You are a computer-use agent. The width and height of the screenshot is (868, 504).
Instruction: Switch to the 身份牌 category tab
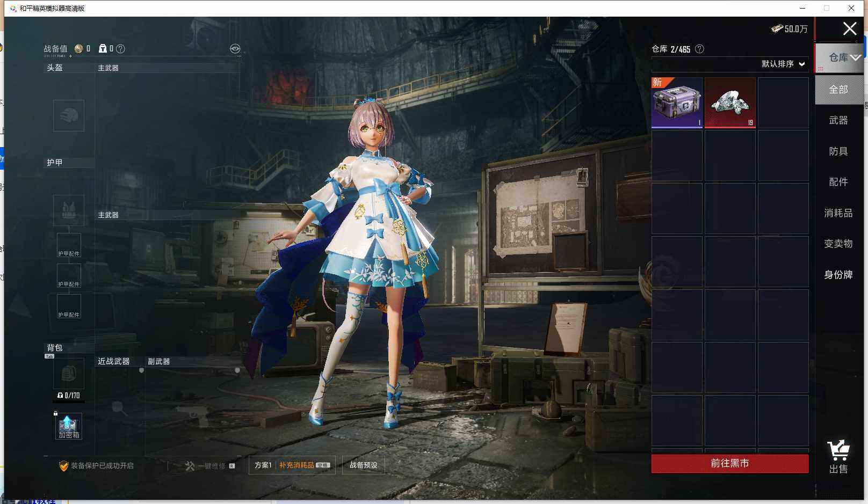click(x=838, y=275)
